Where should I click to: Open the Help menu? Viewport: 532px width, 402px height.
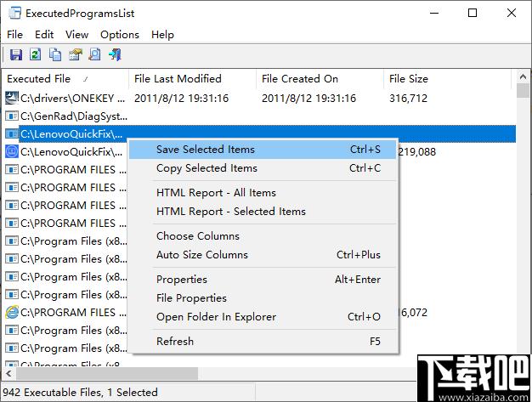point(162,35)
